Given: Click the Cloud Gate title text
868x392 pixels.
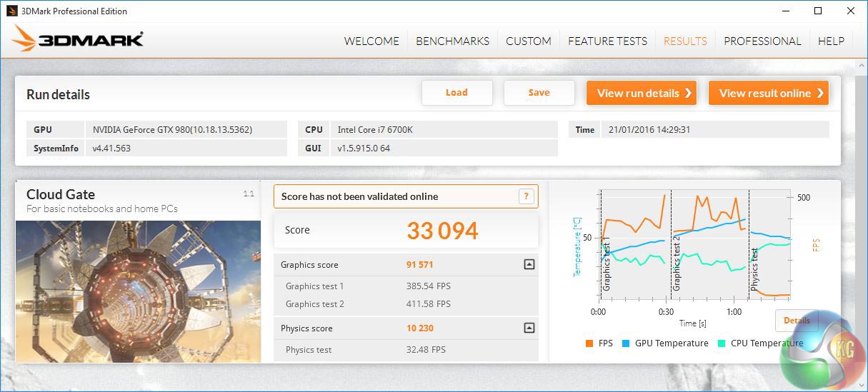Looking at the screenshot, I should click(x=61, y=194).
